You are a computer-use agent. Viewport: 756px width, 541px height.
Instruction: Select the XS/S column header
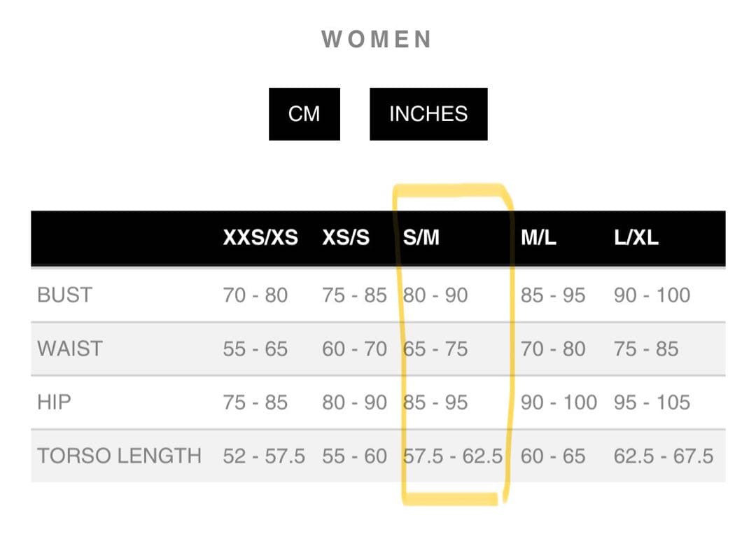(346, 238)
